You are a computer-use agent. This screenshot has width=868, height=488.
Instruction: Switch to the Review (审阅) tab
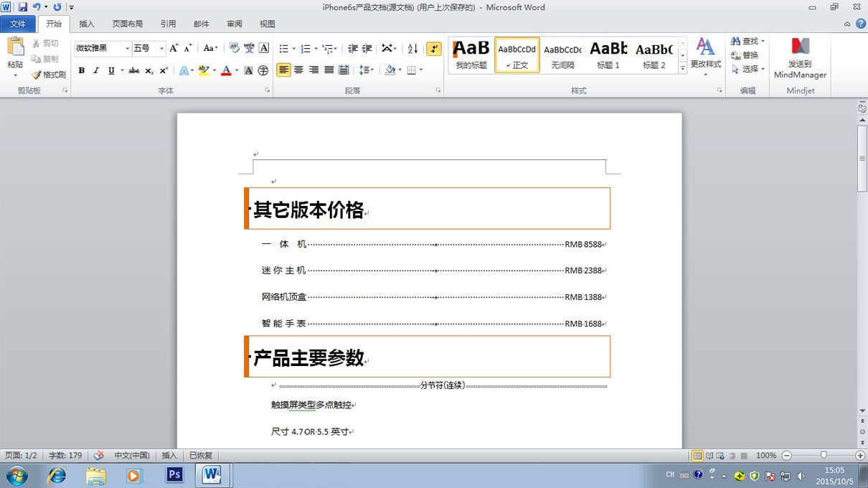pyautogui.click(x=235, y=24)
